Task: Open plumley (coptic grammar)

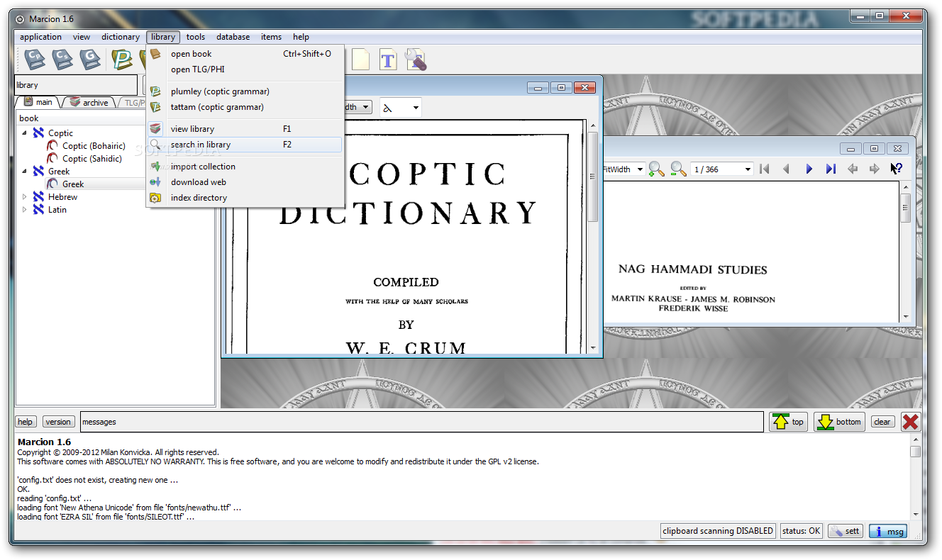Action: (x=245, y=91)
